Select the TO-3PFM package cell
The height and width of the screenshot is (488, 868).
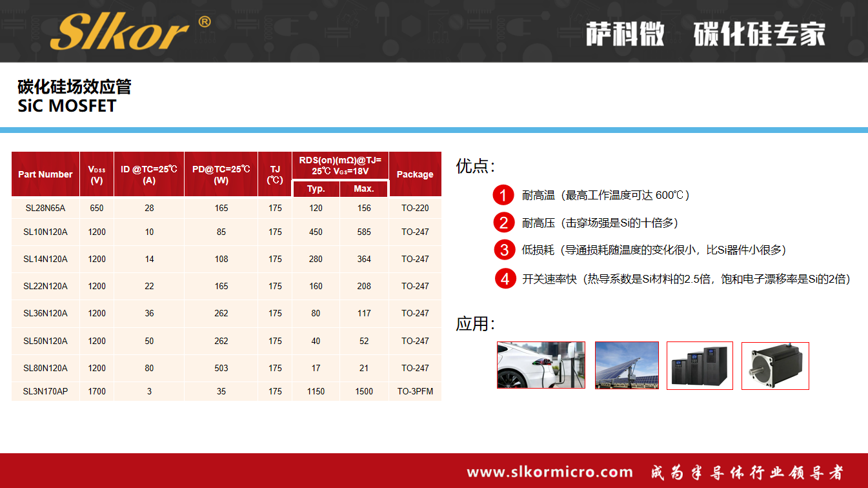click(415, 391)
